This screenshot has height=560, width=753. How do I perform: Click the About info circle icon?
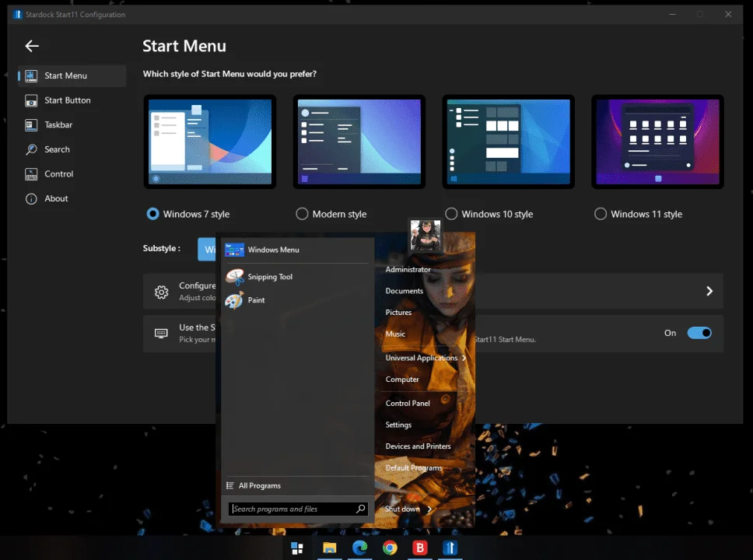point(31,199)
